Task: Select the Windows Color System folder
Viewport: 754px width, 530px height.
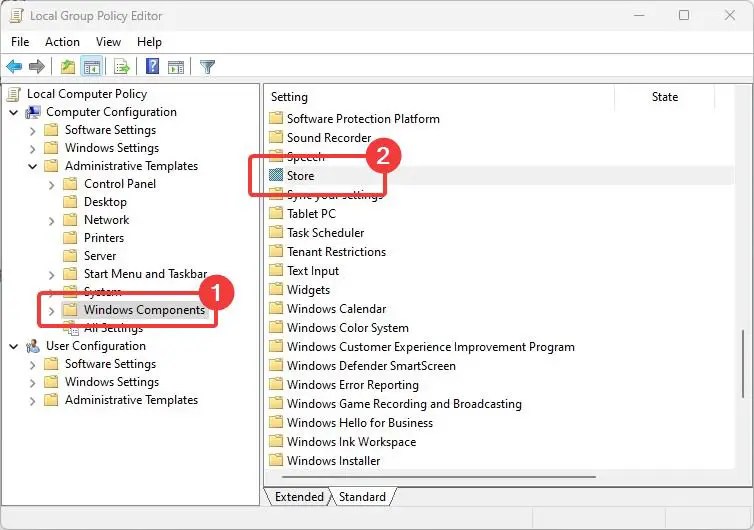Action: pos(348,328)
